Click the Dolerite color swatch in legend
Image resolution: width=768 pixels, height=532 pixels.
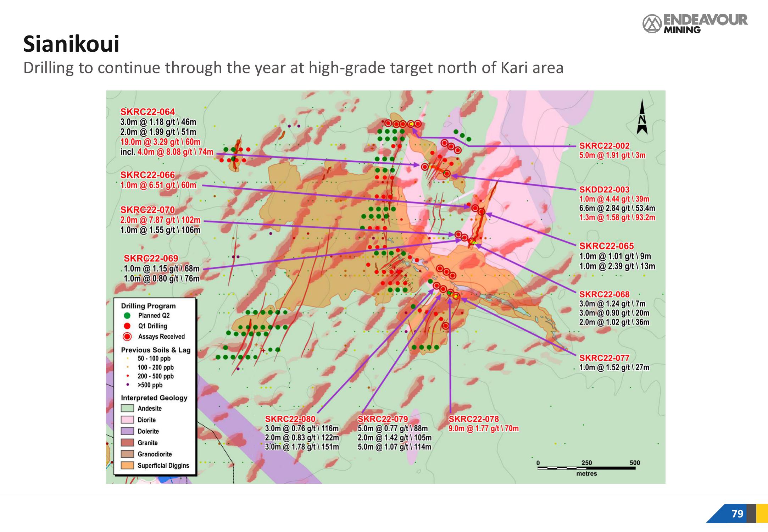coord(127,431)
